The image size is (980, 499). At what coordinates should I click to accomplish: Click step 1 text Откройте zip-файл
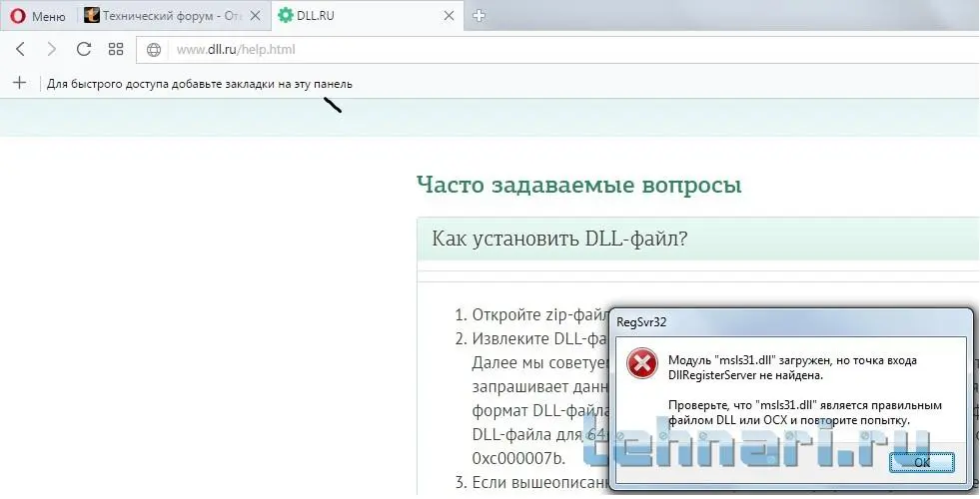(540, 314)
